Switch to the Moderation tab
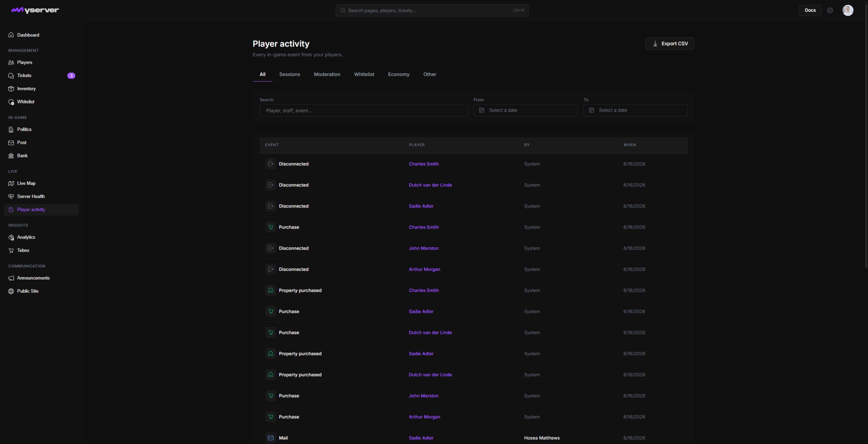Image resolution: width=868 pixels, height=444 pixels. click(x=327, y=74)
